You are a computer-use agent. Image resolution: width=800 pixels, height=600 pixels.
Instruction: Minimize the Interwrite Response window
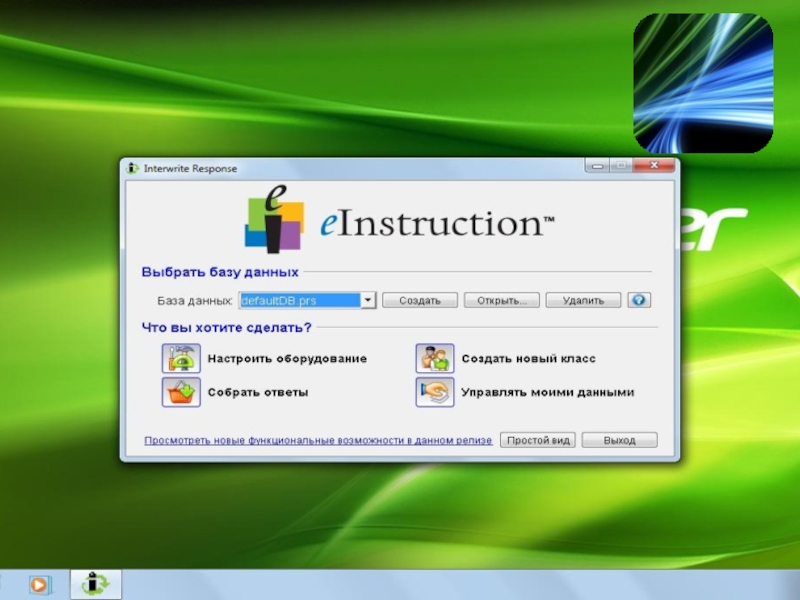(597, 165)
